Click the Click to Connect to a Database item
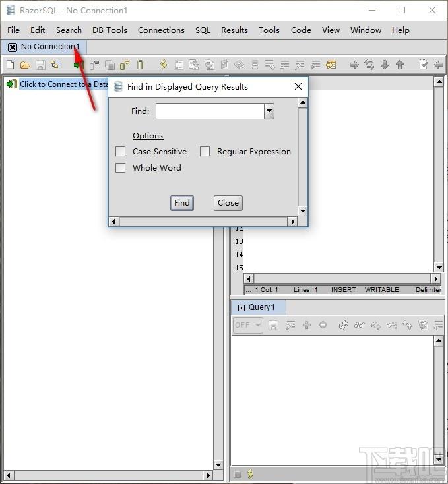This screenshot has width=448, height=484. (63, 84)
